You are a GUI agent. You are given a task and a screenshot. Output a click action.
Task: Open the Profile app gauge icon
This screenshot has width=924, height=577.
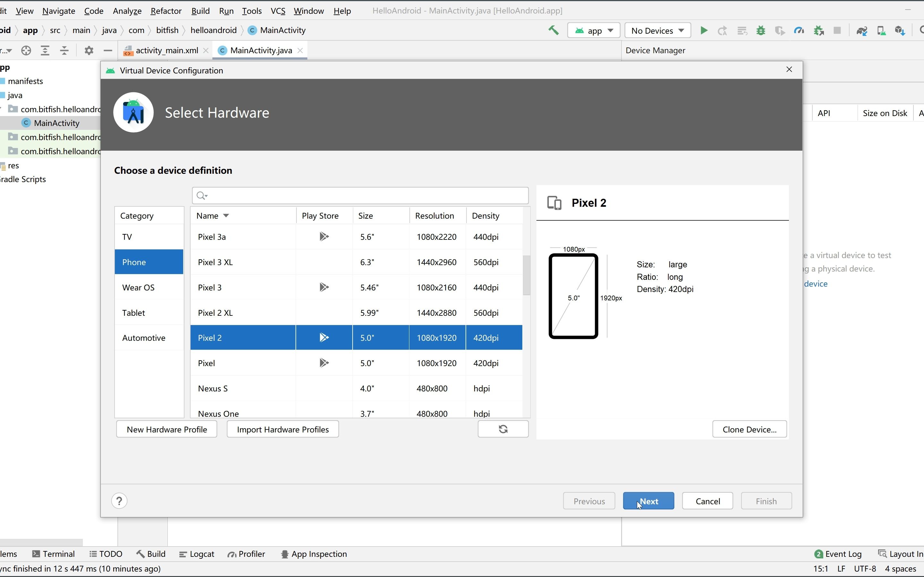tap(799, 30)
